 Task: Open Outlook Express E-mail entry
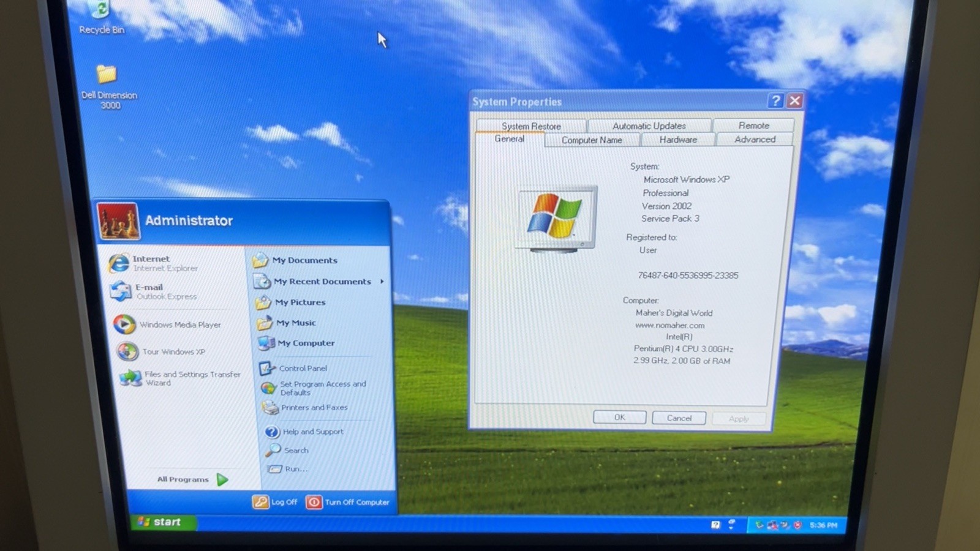pos(153,291)
